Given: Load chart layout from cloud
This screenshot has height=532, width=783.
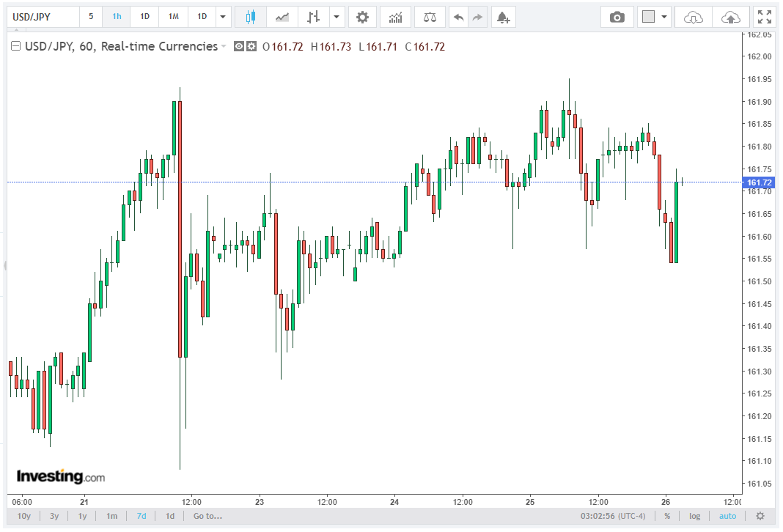Looking at the screenshot, I should click(693, 18).
